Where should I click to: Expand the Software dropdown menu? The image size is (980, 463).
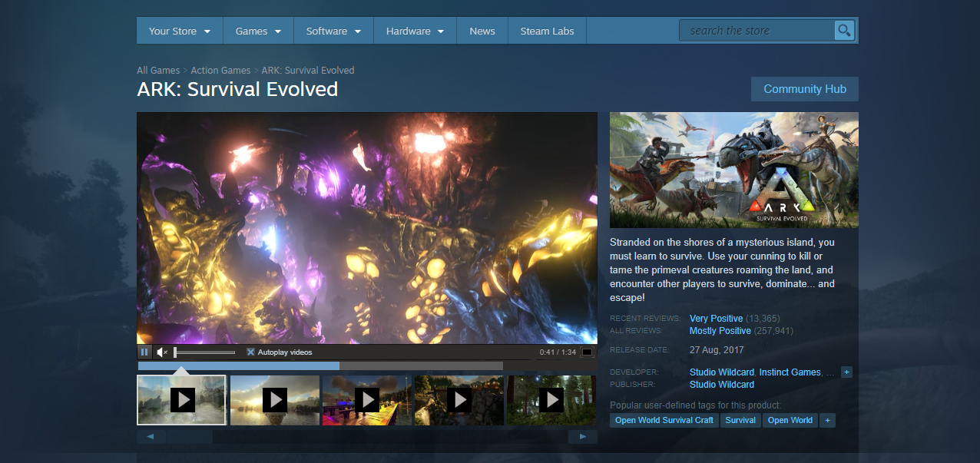[333, 31]
